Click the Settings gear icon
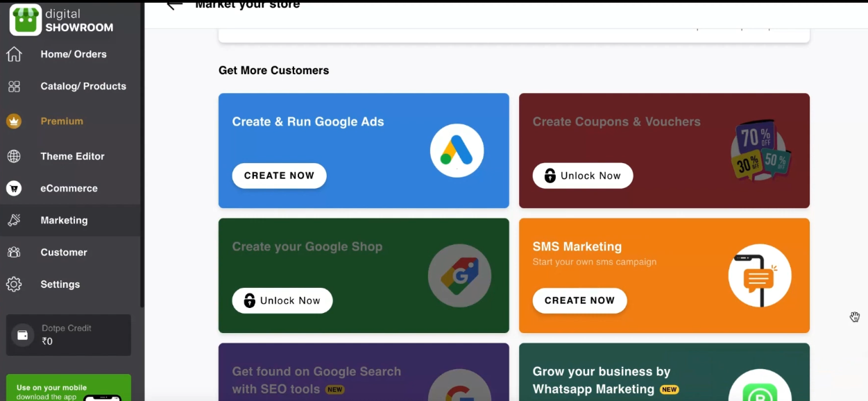 [x=14, y=284]
